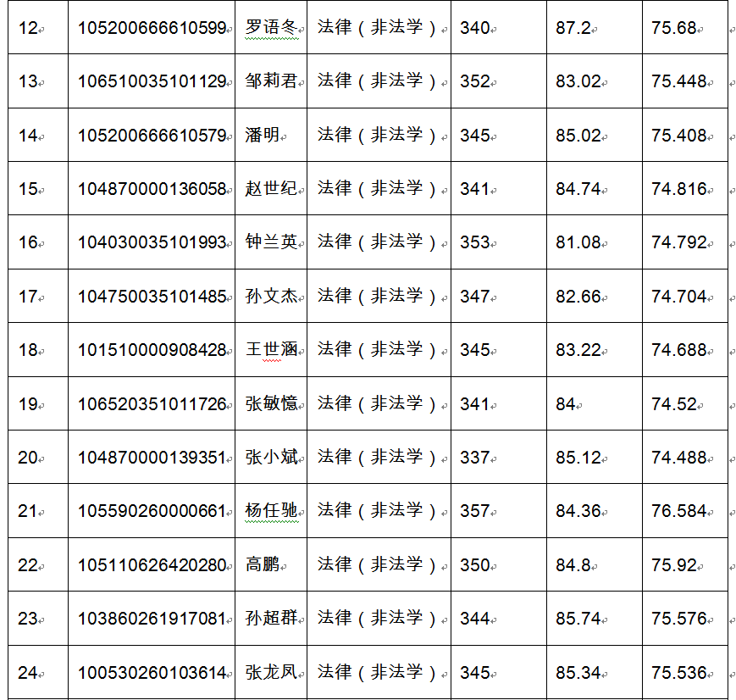Click total score 75.92
Viewport: 736px width, 700px height.
673,565
